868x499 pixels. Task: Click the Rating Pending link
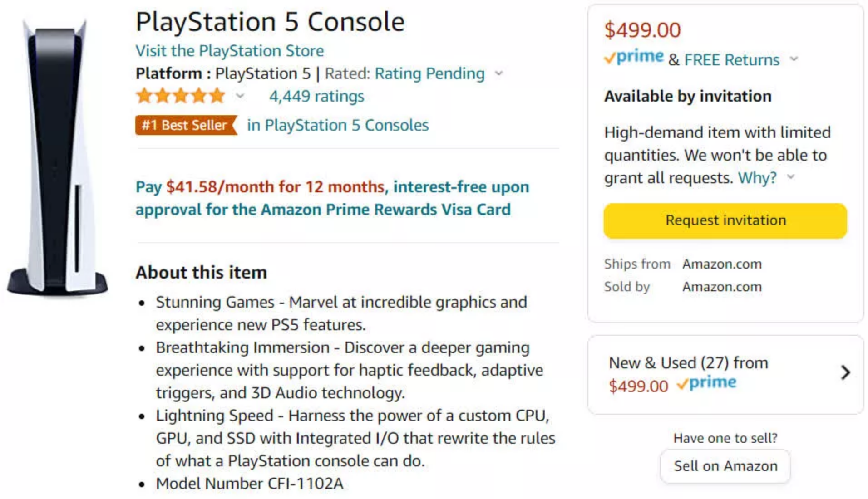(x=429, y=73)
